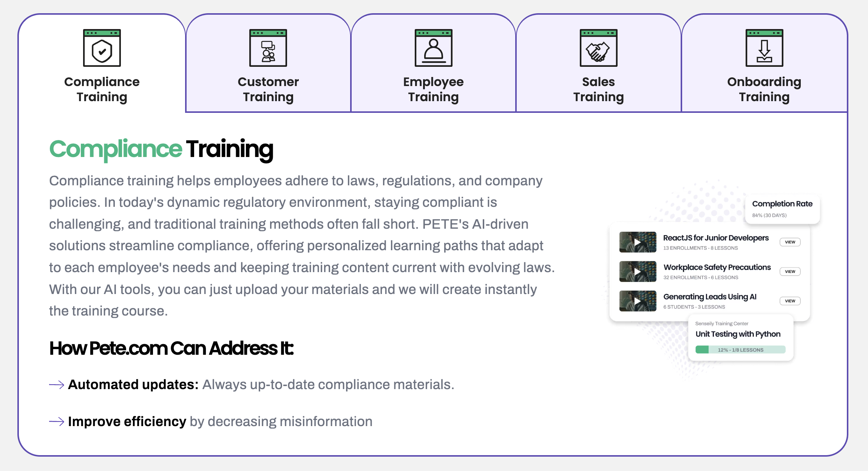Viewport: 868px width, 471px height.
Task: Click the Completion Rate card
Action: coord(782,209)
